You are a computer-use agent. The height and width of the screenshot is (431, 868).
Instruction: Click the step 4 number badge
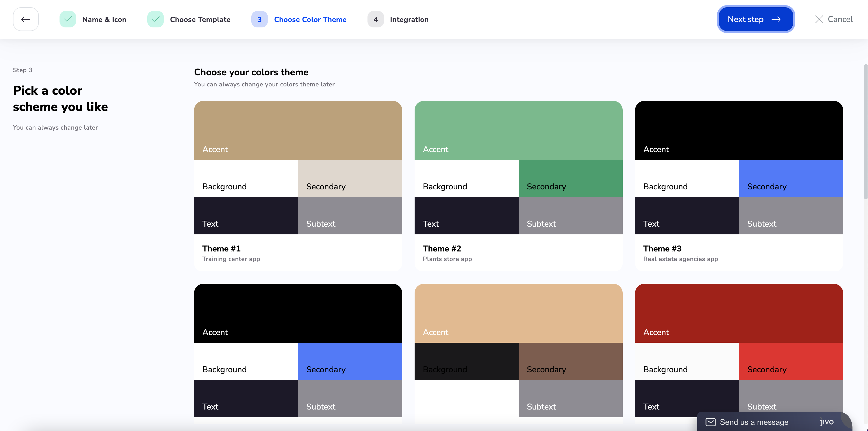pos(375,19)
